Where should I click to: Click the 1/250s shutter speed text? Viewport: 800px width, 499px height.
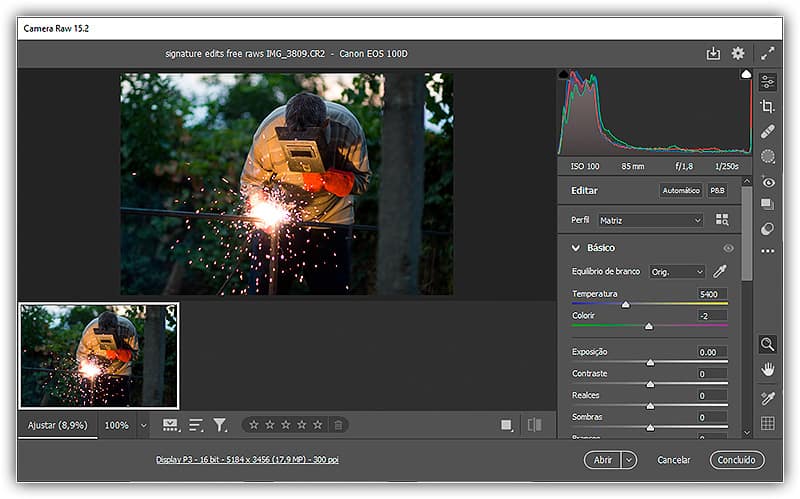pos(727,166)
